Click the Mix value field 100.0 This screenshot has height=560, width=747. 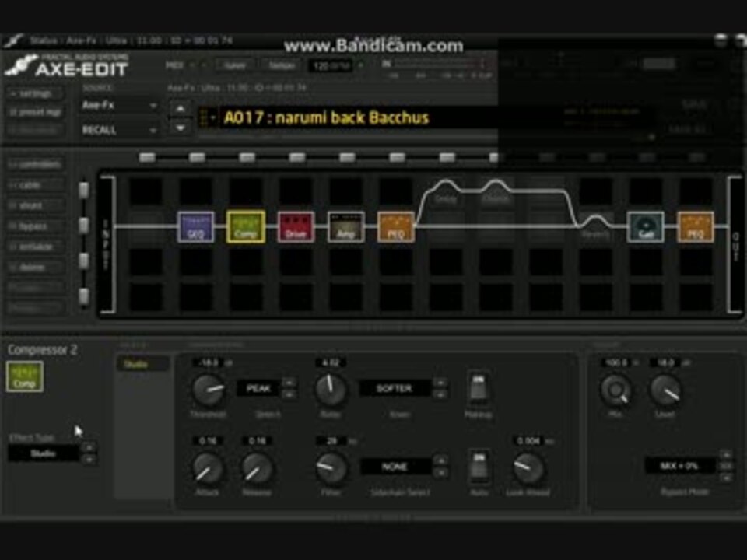[x=616, y=363]
